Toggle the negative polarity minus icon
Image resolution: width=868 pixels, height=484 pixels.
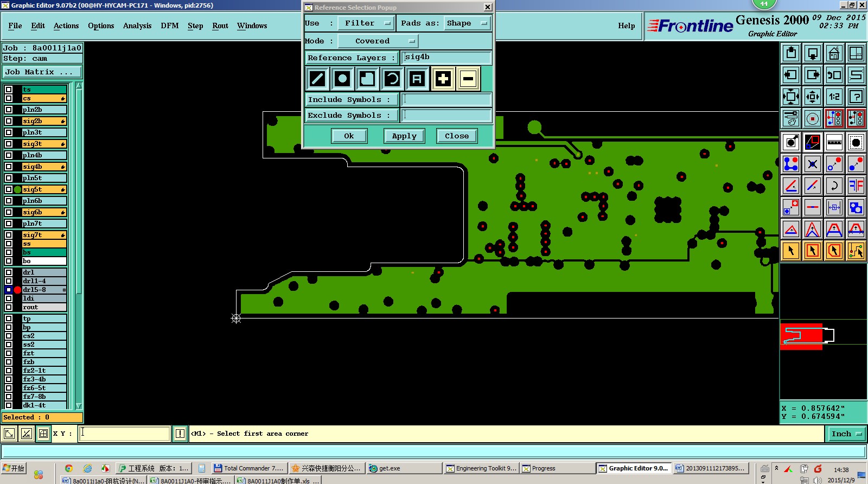point(468,79)
